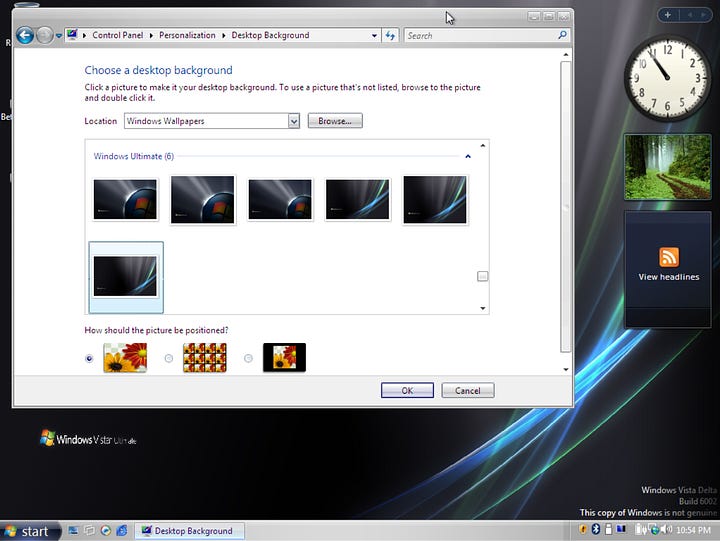This screenshot has height=541, width=720.
Task: Click the centered flower preview image
Action: pos(284,357)
